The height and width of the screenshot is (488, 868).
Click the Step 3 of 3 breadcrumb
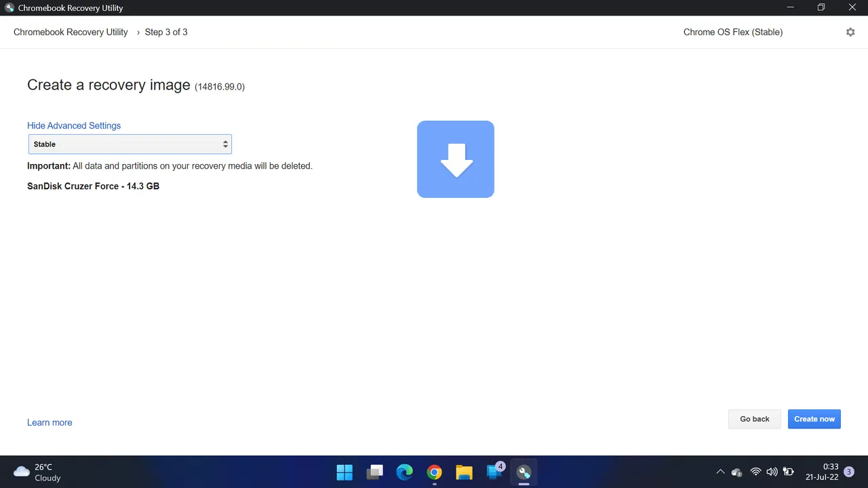pyautogui.click(x=166, y=32)
